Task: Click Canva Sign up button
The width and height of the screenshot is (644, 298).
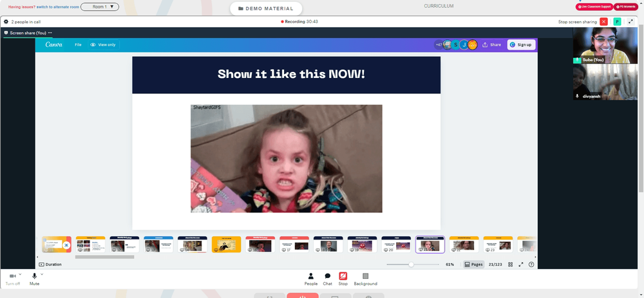Action: [521, 45]
